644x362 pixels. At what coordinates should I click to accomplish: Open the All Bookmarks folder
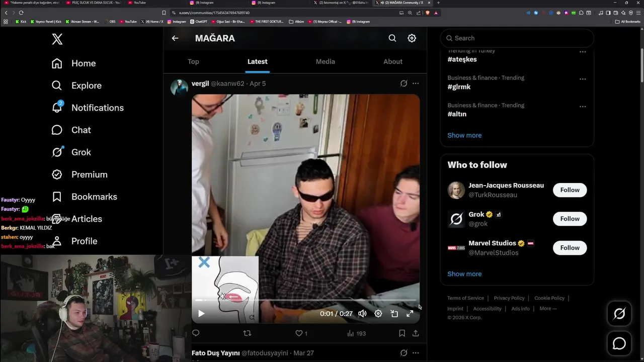[x=628, y=22]
